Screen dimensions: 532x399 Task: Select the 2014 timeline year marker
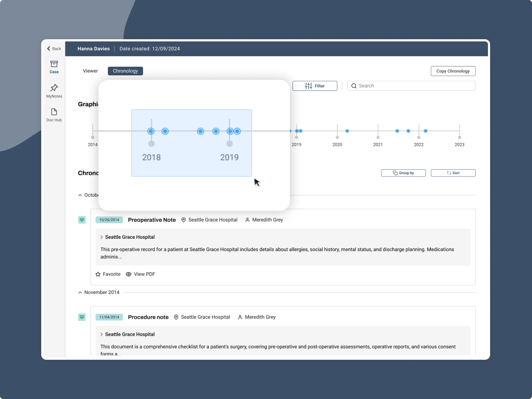pos(93,137)
